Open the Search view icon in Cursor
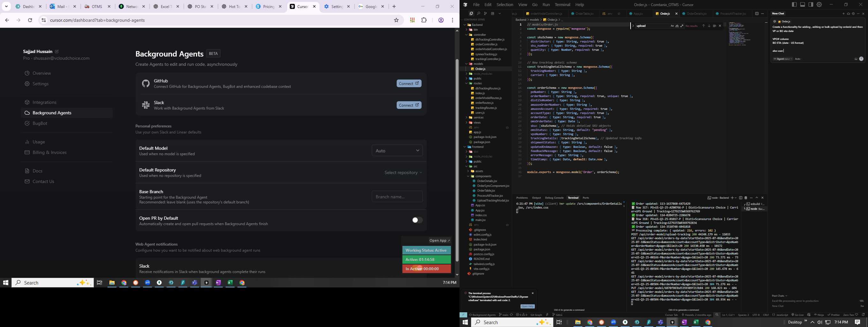Screen dimensions: 868x327 tap(478, 13)
